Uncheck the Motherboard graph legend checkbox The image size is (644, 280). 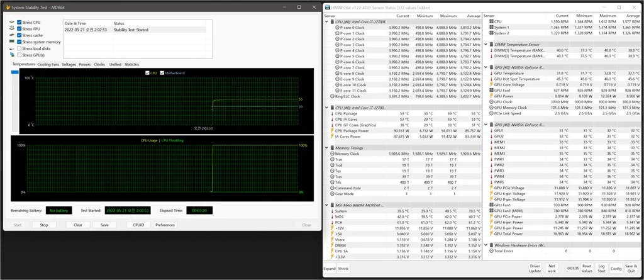pos(162,72)
